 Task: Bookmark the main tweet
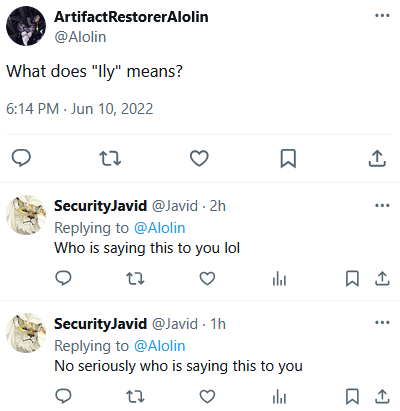(x=288, y=158)
